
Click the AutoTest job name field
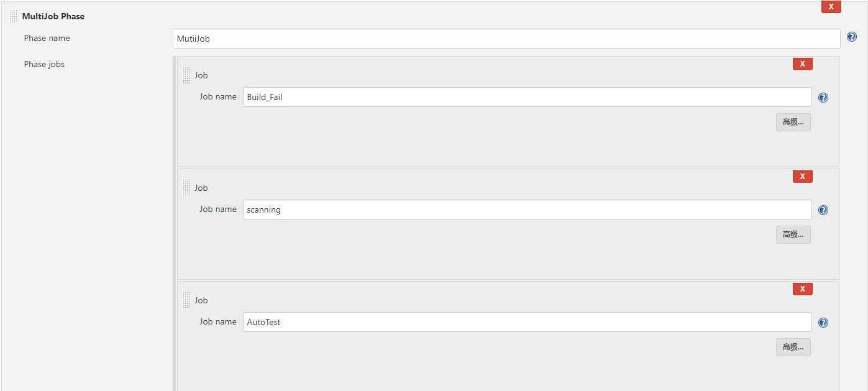click(527, 322)
